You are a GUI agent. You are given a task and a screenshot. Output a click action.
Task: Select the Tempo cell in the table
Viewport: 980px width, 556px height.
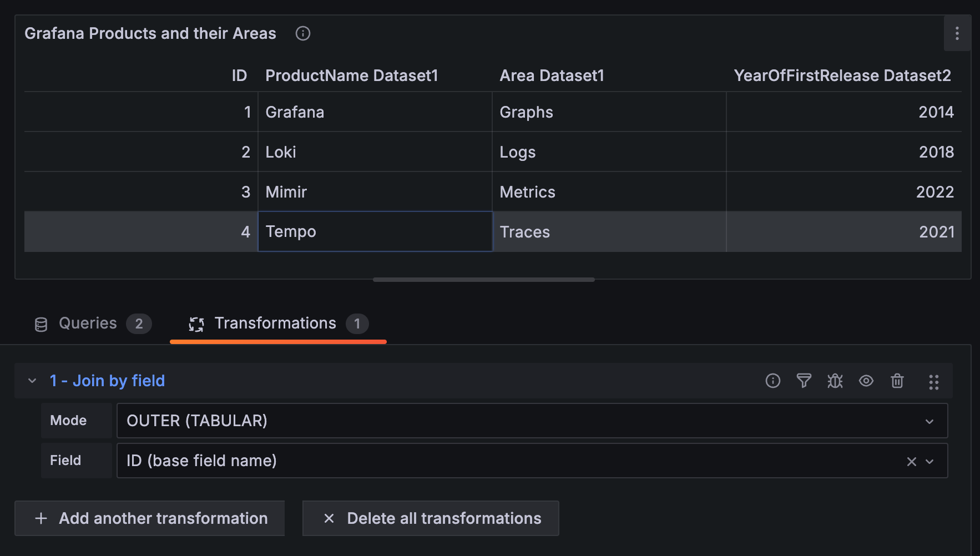coord(375,231)
